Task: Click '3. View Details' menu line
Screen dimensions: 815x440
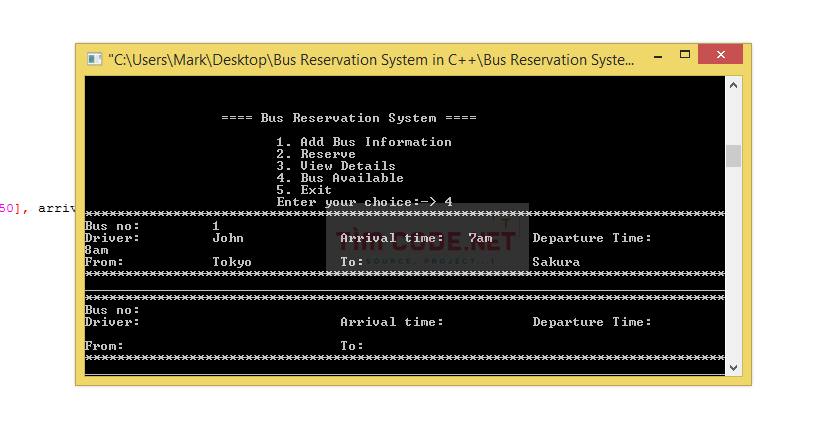Action: (336, 166)
